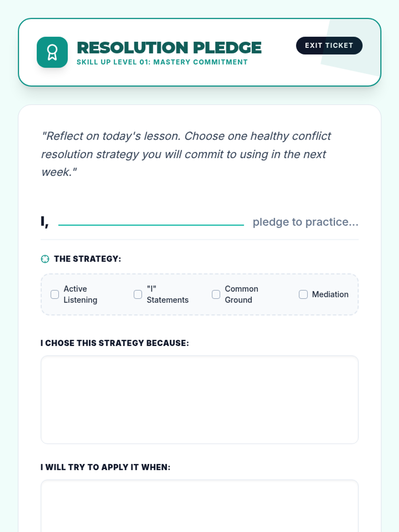Check the Active Listening checkbox
The height and width of the screenshot is (532, 399).
coord(55,294)
